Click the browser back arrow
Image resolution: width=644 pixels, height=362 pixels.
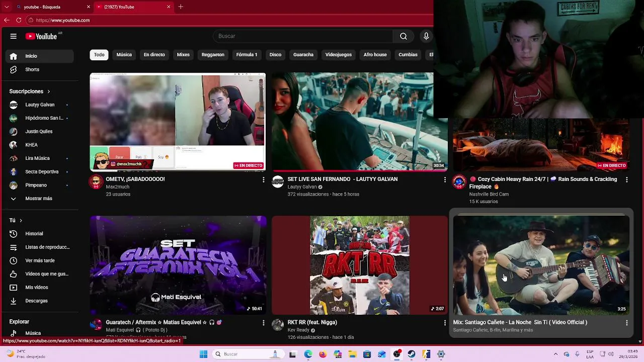tap(7, 20)
